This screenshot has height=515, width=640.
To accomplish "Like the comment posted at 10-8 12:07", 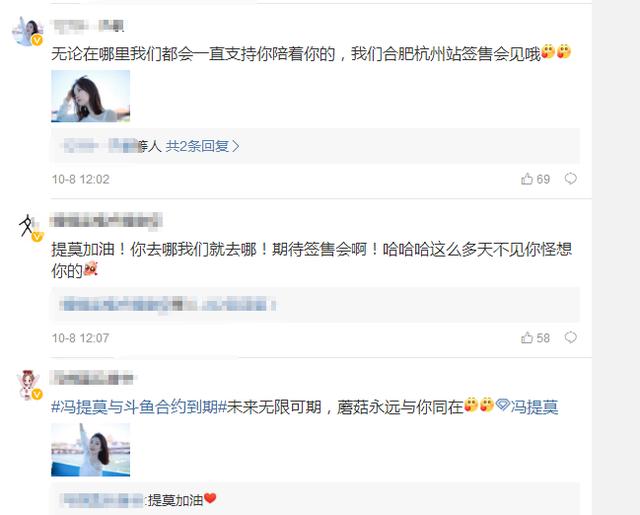I will coord(527,337).
